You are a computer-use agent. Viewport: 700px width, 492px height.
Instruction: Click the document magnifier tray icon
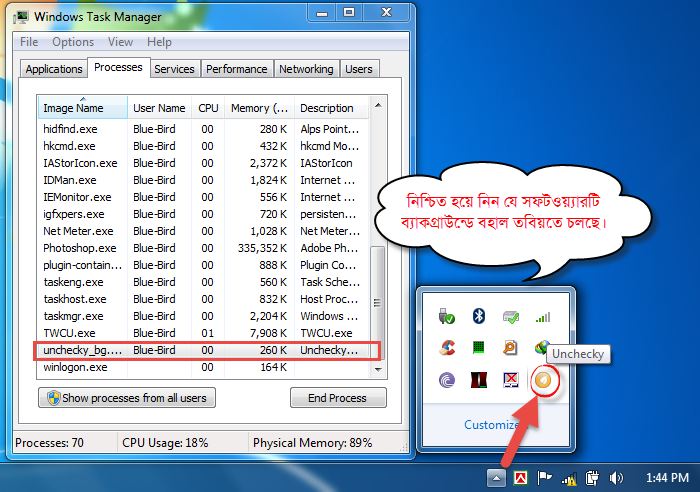point(510,347)
